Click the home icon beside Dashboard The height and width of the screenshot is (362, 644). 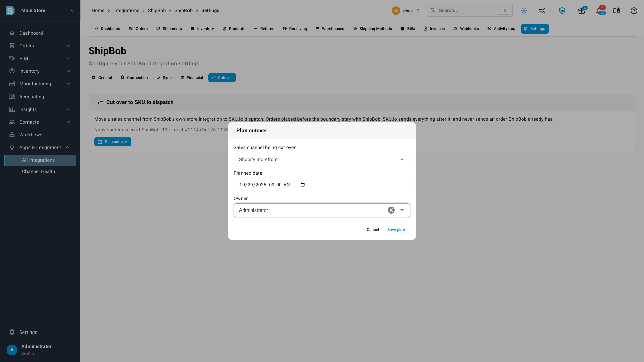(x=12, y=33)
